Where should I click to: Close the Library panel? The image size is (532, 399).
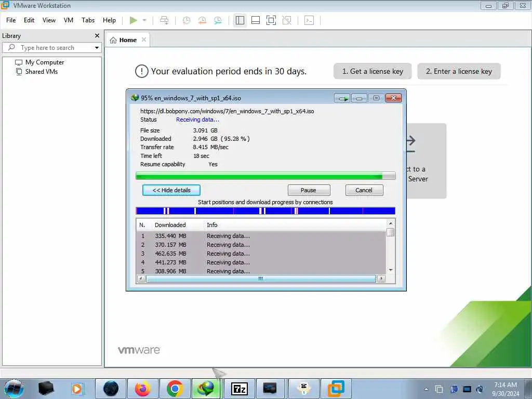[97, 36]
